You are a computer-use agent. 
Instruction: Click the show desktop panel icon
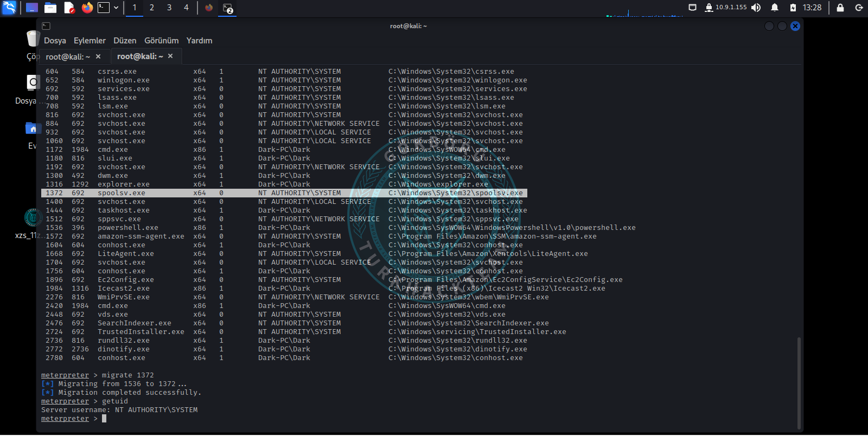coord(32,8)
